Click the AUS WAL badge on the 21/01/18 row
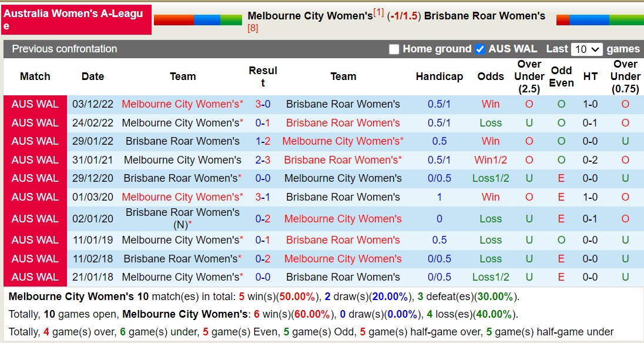The width and height of the screenshot is (644, 343). coord(35,277)
